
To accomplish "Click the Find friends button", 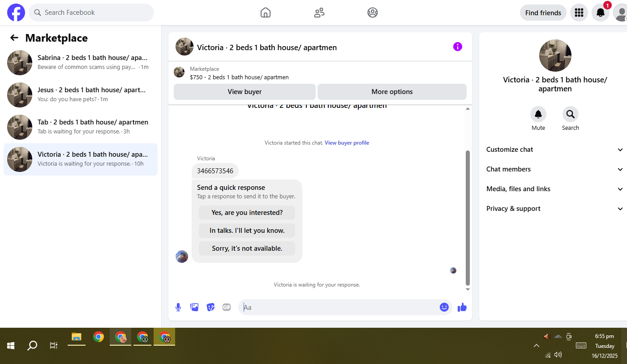I will tap(543, 13).
